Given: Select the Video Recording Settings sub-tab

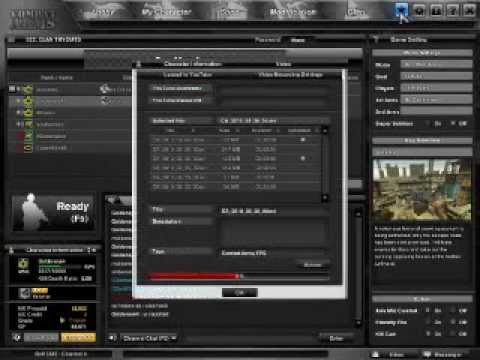Looking at the screenshot, I should pyautogui.click(x=290, y=75).
